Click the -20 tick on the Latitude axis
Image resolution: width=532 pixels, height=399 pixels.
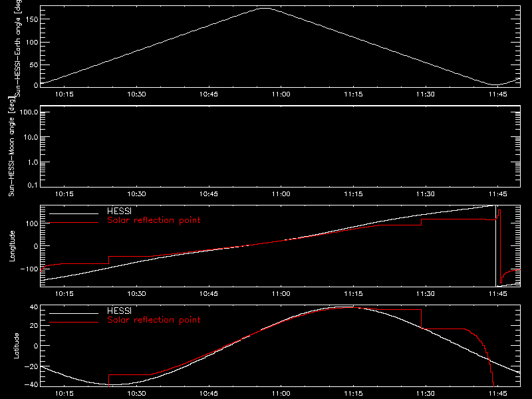(31, 366)
